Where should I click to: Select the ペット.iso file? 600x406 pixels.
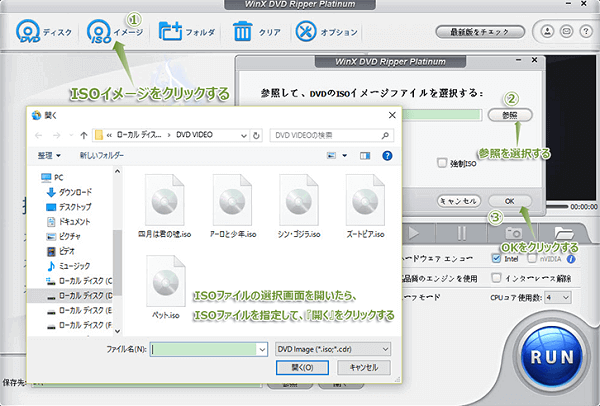coord(166,287)
